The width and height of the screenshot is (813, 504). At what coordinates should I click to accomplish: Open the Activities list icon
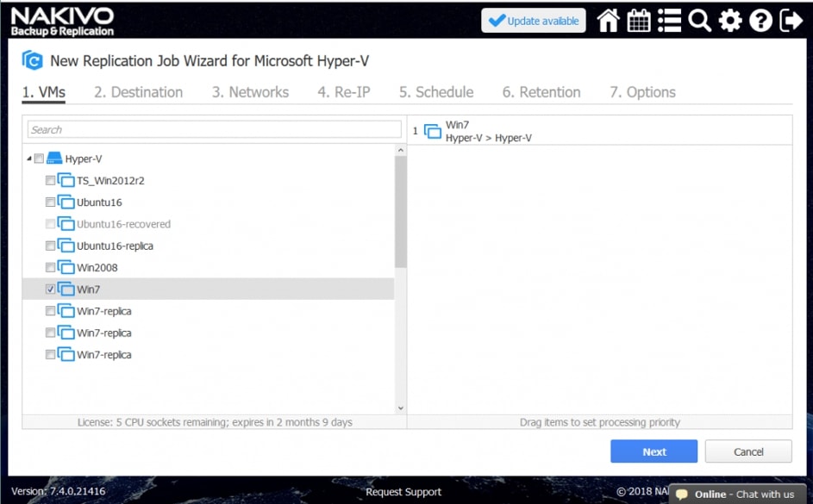pos(669,21)
